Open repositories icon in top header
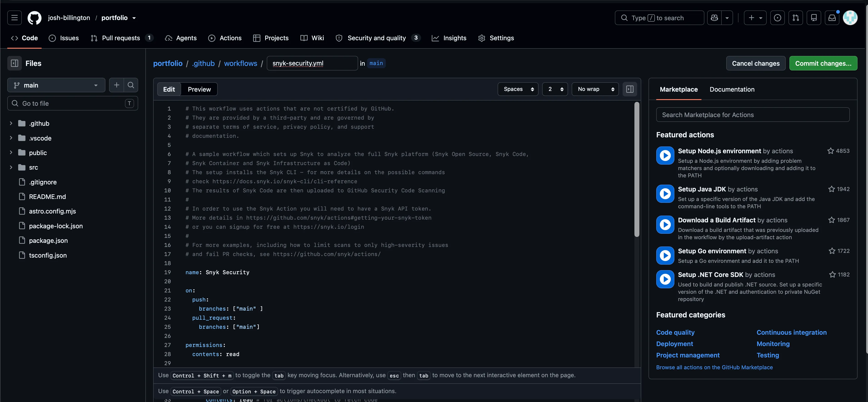Image resolution: width=868 pixels, height=402 pixels. 814,18
